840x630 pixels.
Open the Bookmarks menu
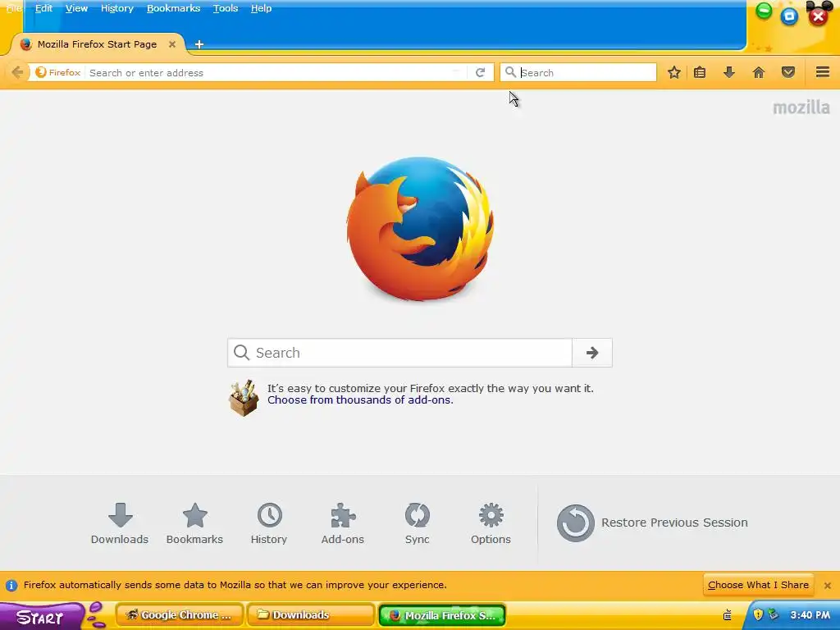pos(174,8)
